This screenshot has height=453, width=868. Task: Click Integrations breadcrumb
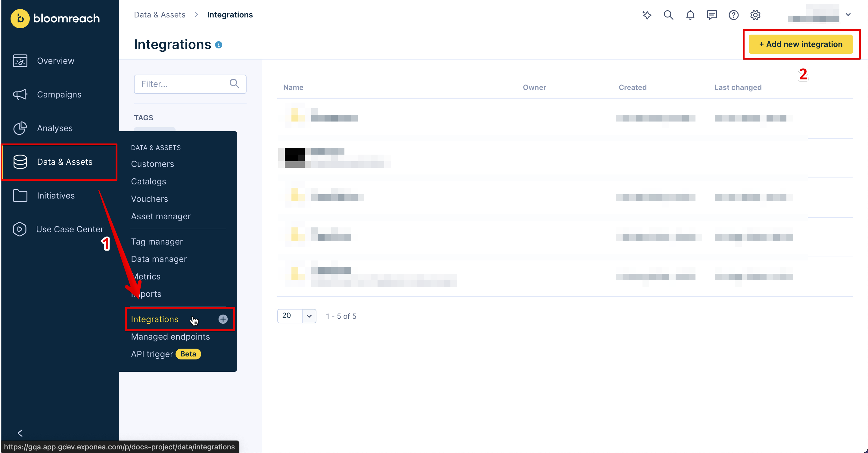click(230, 15)
